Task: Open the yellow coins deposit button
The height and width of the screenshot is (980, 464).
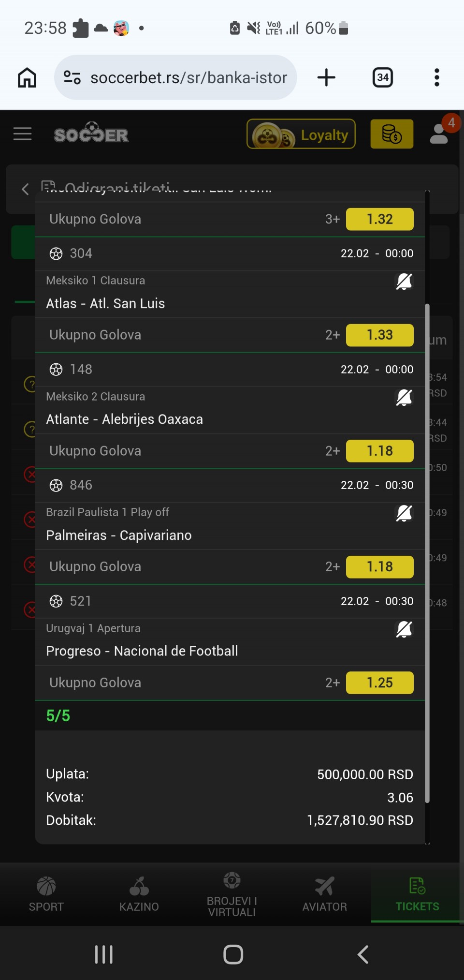Action: click(391, 134)
